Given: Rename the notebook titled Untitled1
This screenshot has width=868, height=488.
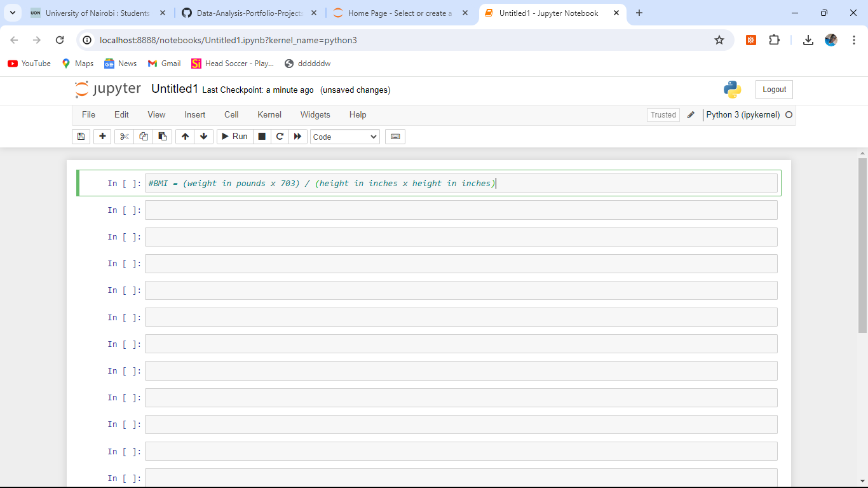Looking at the screenshot, I should coord(175,89).
